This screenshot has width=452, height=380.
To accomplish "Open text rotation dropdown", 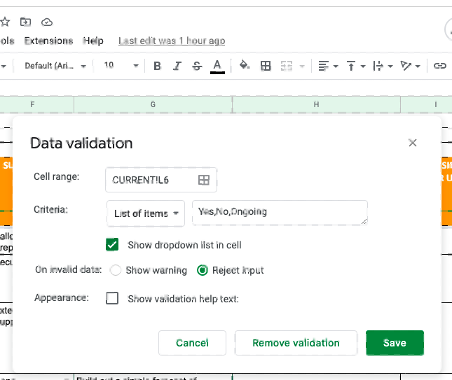I will 410,66.
